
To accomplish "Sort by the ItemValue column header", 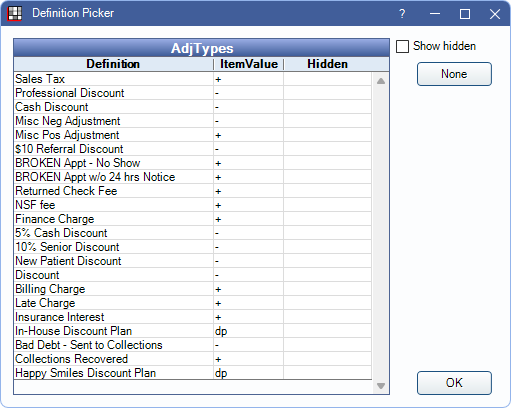I will coord(249,64).
